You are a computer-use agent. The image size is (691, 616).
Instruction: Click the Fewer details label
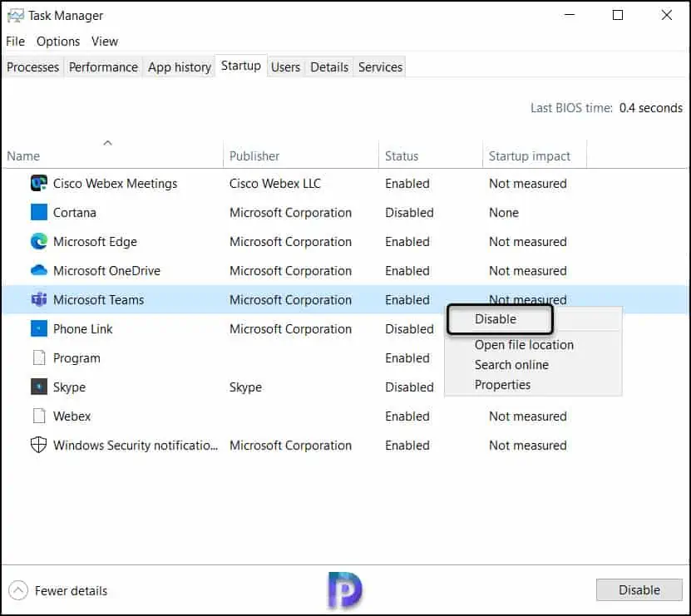point(71,590)
